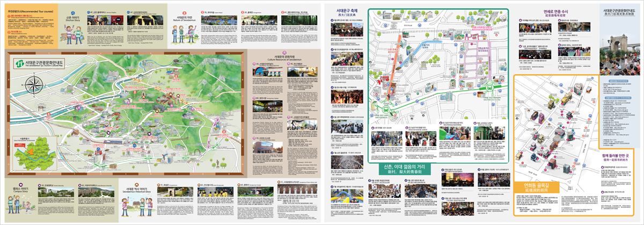Select the Nature of Seodaemun heading
The height and width of the screenshot is (225, 644).
[184, 19]
